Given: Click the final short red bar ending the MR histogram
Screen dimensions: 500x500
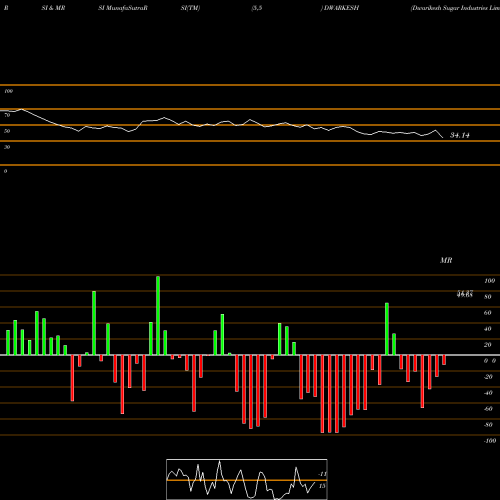Looking at the screenshot, I should point(444,360).
